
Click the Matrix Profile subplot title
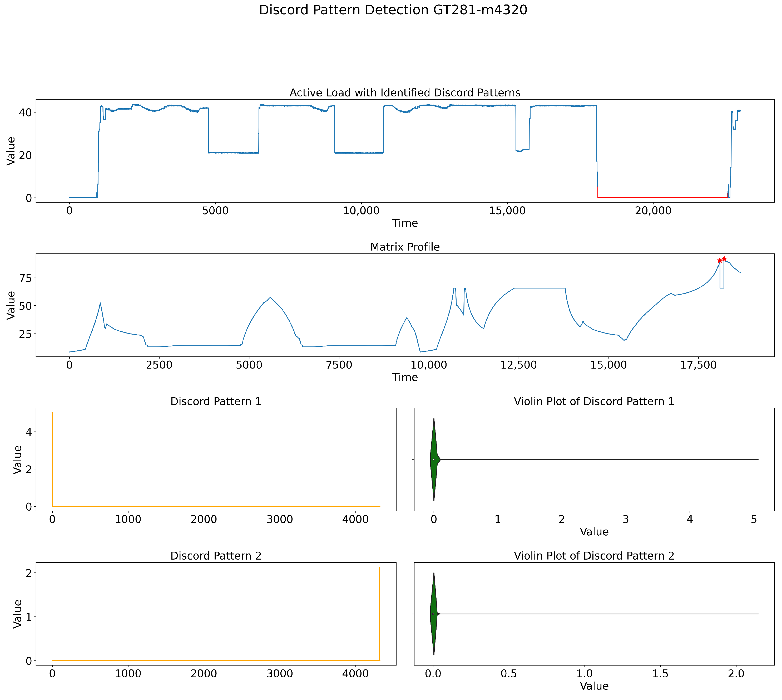[x=404, y=247]
